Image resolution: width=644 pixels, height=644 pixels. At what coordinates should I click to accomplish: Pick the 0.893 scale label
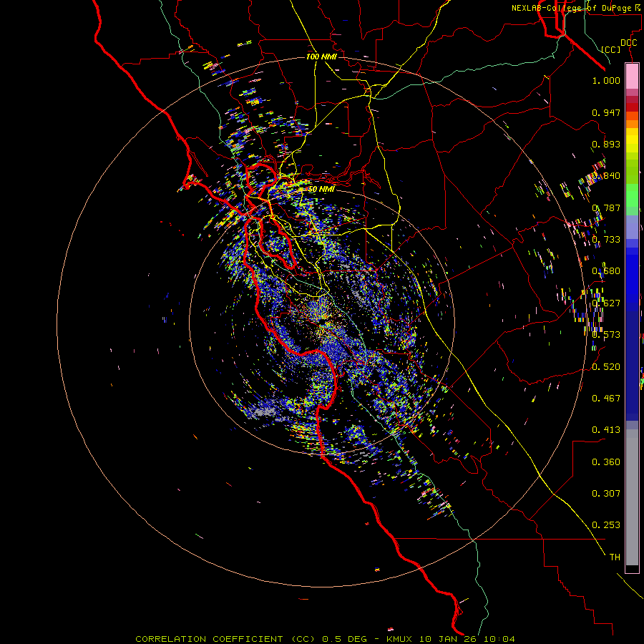[x=606, y=144]
